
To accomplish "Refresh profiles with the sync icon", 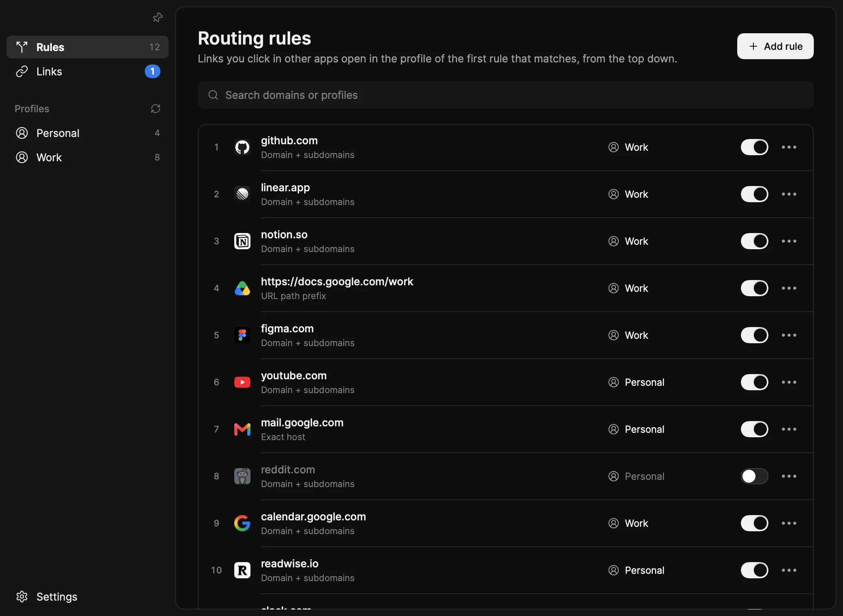I will [x=156, y=109].
